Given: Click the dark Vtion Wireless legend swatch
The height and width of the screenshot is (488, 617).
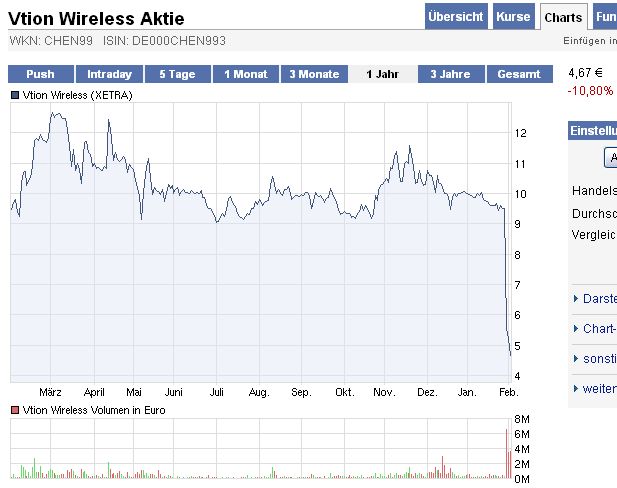Looking at the screenshot, I should pos(15,95).
